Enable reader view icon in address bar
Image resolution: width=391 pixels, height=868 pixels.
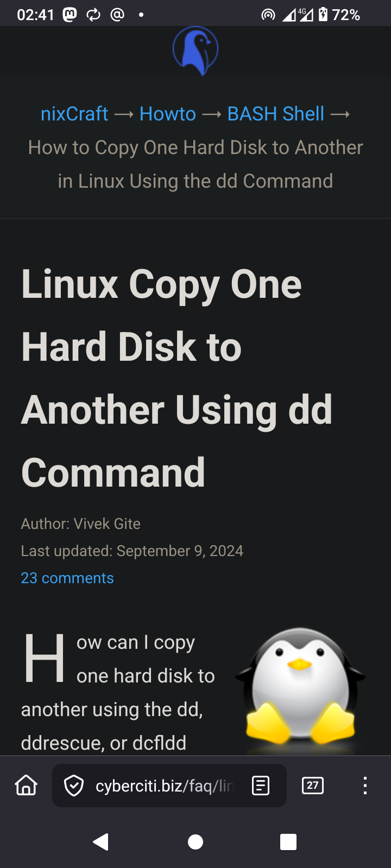point(261,786)
